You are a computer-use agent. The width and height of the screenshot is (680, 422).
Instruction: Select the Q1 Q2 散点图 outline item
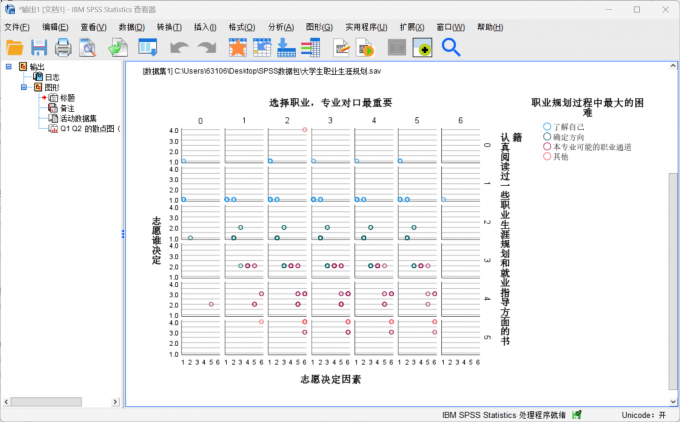click(x=87, y=128)
